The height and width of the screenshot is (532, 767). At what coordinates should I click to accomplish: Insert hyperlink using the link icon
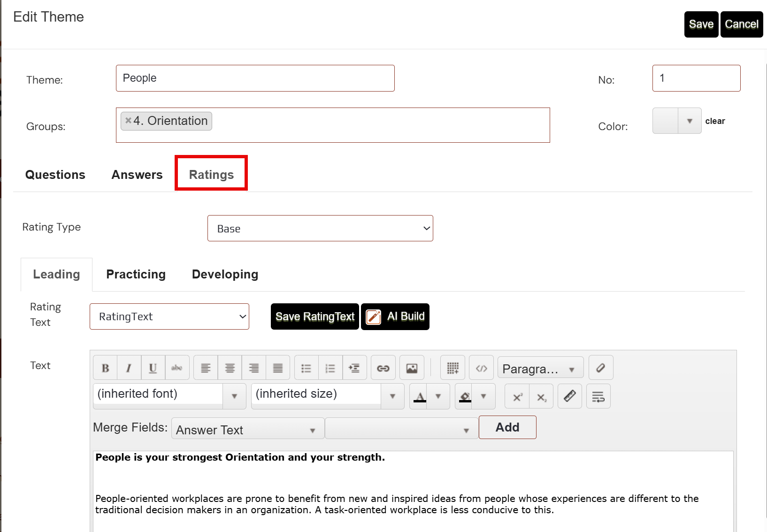point(383,368)
